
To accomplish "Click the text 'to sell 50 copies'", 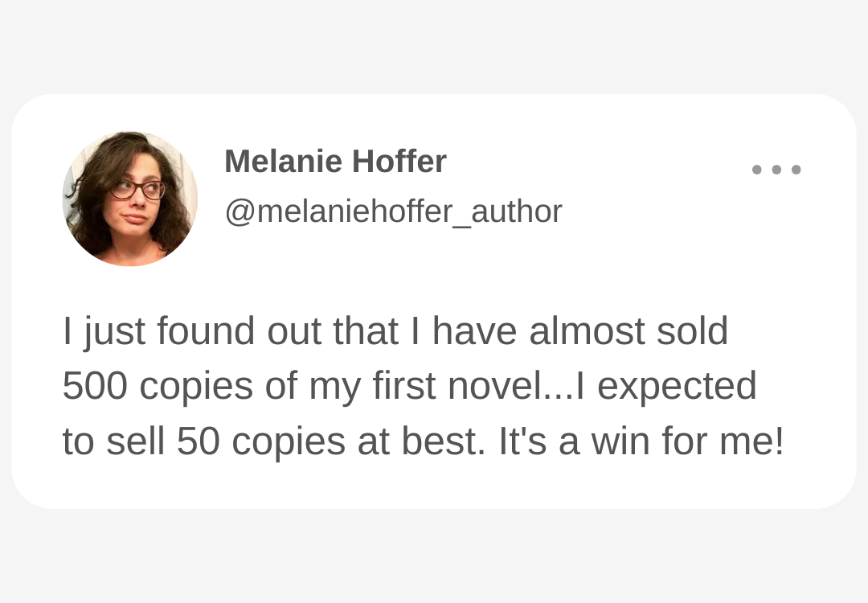I will [x=203, y=441].
